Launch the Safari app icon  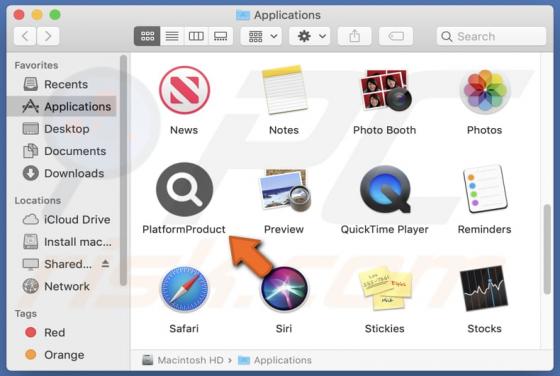click(x=184, y=289)
